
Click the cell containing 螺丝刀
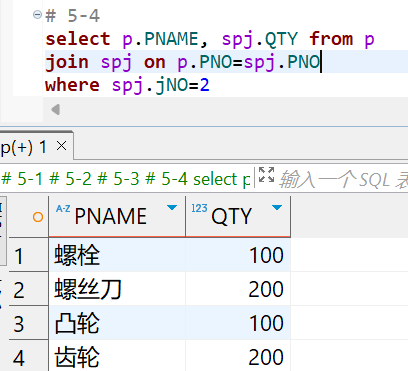[x=117, y=289]
